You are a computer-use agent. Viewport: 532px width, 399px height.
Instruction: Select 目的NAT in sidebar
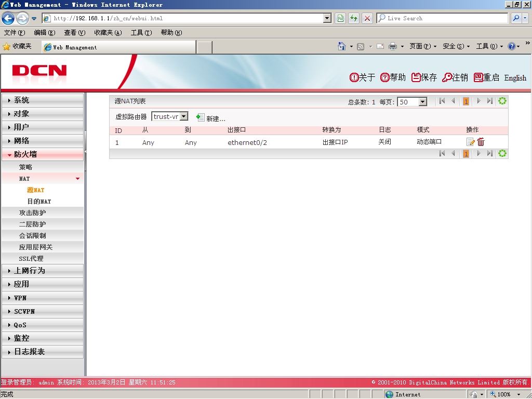coord(39,202)
